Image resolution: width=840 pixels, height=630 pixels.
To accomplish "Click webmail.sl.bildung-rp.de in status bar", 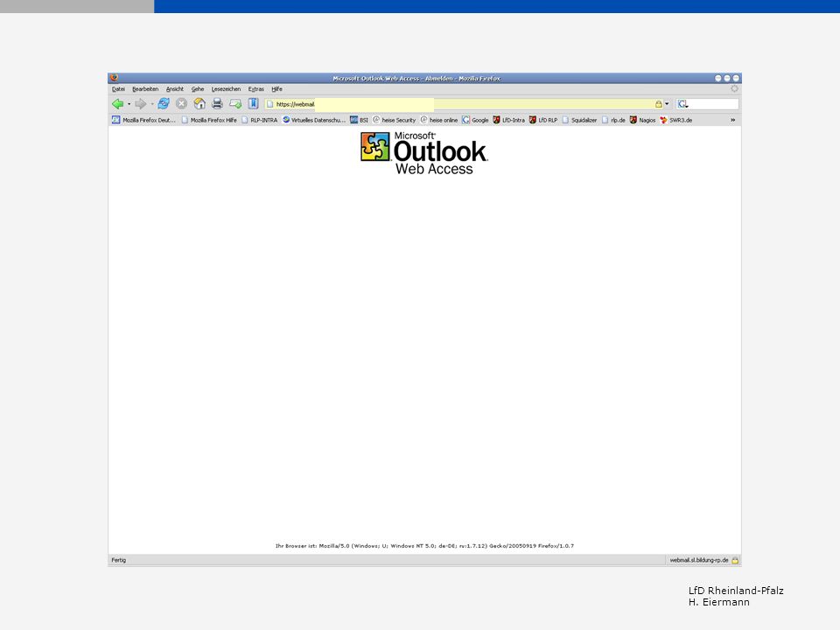I will (x=698, y=560).
